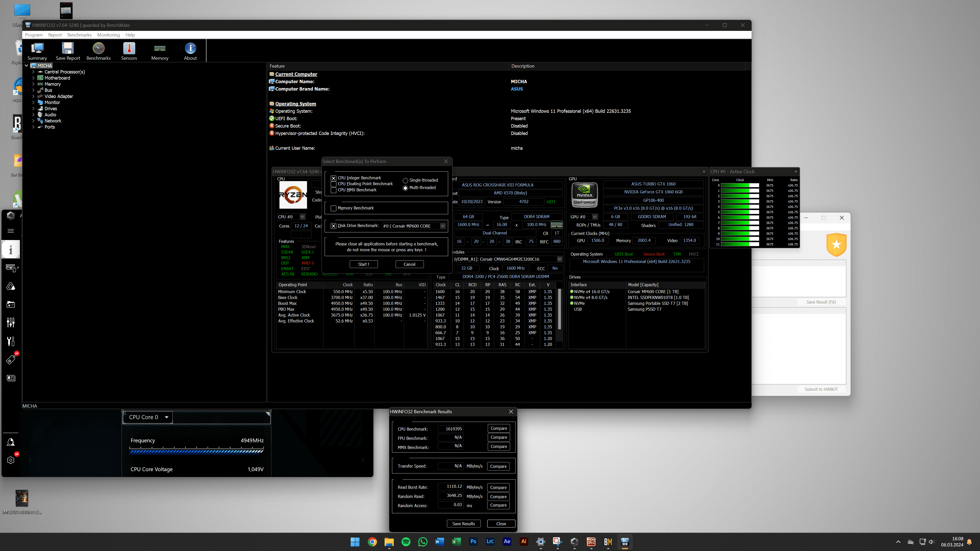
Task: Collapse the MICHA root node
Action: tap(27, 66)
